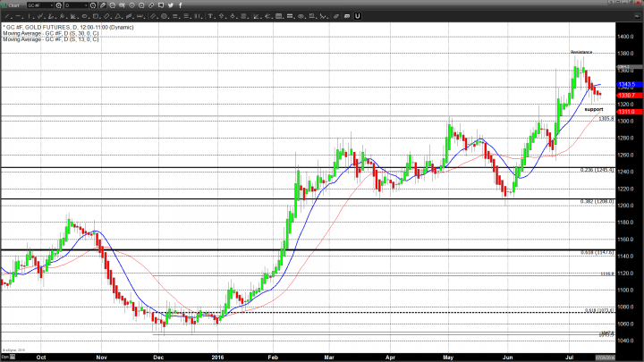The width and height of the screenshot is (644, 362).
Task: Click the 1200.0 price axis label
Action: tap(625, 206)
